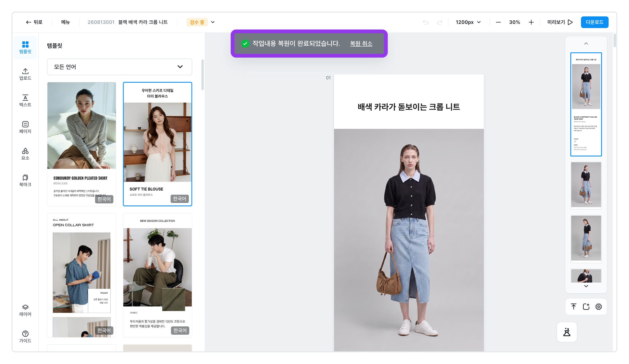The image size is (629, 364).
Task: Click the 검수 중 status badge
Action: coord(197,22)
